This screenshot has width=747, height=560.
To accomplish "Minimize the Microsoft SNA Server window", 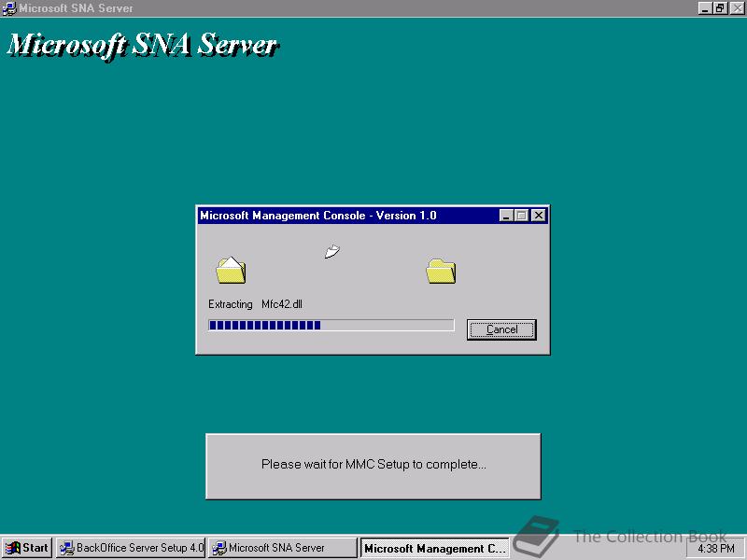I will pyautogui.click(x=705, y=8).
